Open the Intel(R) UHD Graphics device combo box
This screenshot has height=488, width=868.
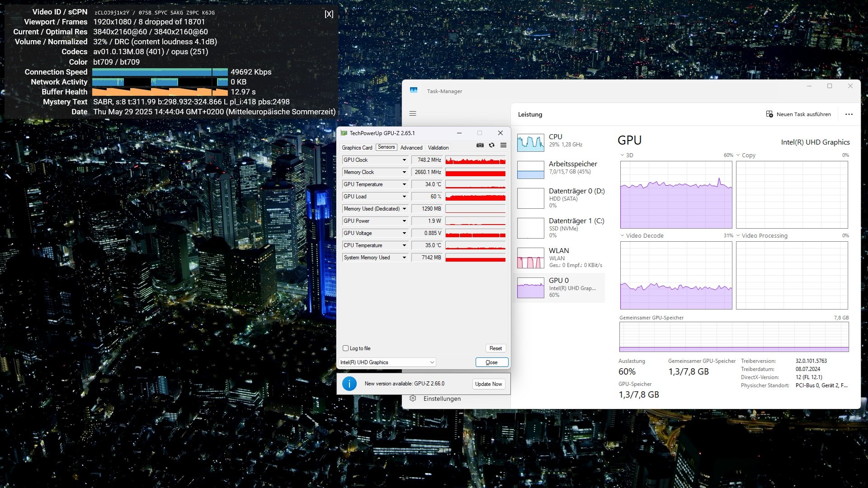[387, 362]
